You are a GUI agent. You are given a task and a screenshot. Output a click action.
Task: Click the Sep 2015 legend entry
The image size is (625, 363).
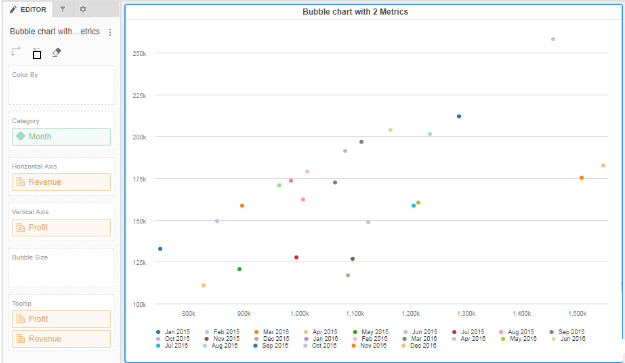coord(567,332)
